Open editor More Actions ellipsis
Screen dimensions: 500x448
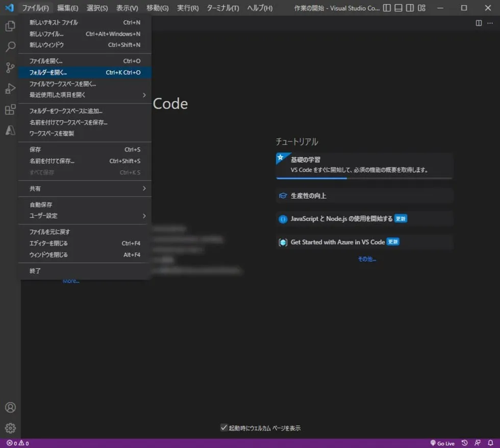(490, 23)
